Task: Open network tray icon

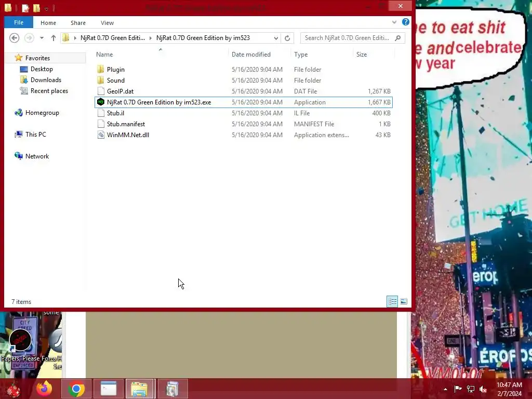Action: pyautogui.click(x=471, y=389)
